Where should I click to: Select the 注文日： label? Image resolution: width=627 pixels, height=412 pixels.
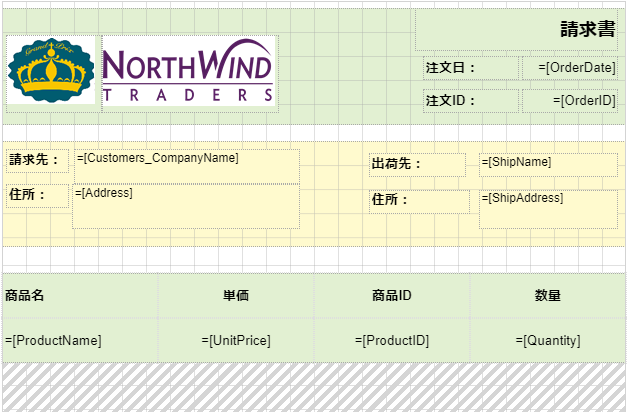click(x=451, y=68)
